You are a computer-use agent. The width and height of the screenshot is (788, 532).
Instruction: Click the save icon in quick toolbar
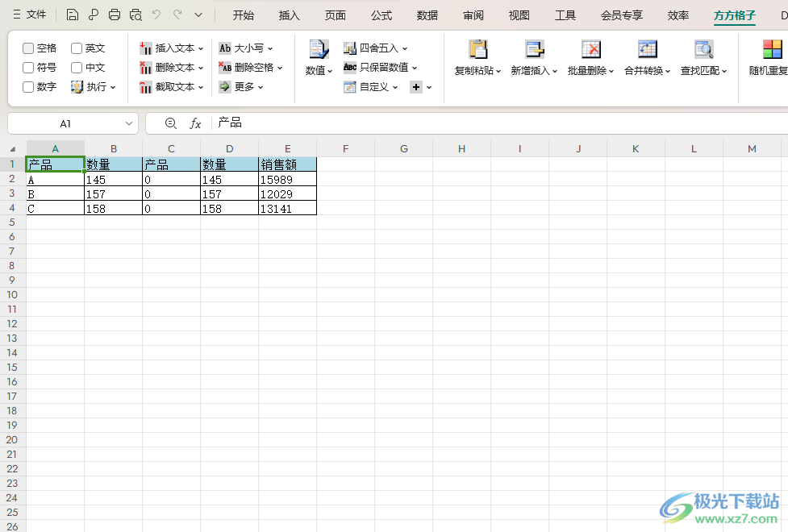(73, 15)
